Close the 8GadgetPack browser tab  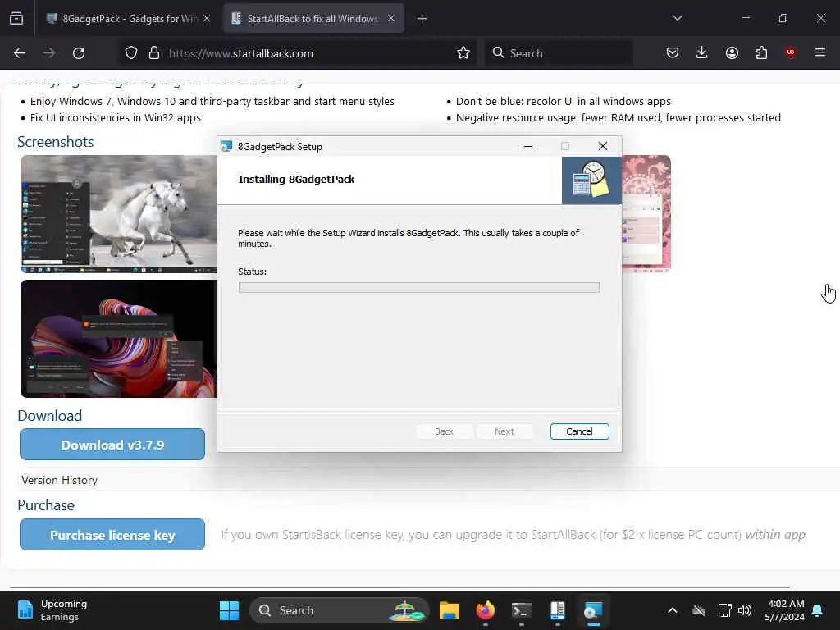207,19
